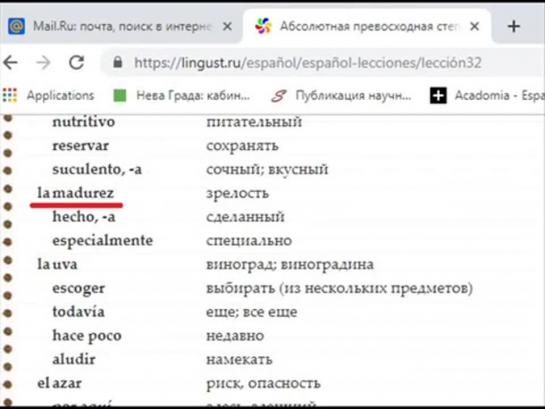Open the Нева Града bookmark

click(x=182, y=95)
